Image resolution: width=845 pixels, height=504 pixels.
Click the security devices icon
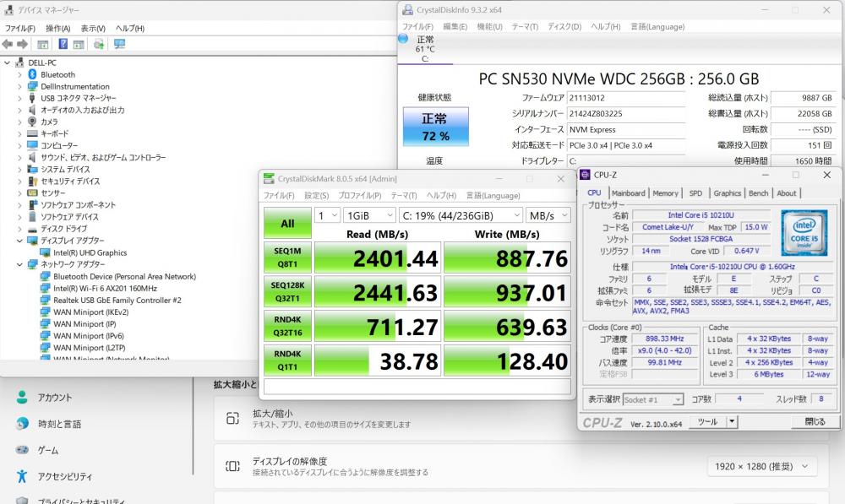pyautogui.click(x=32, y=181)
